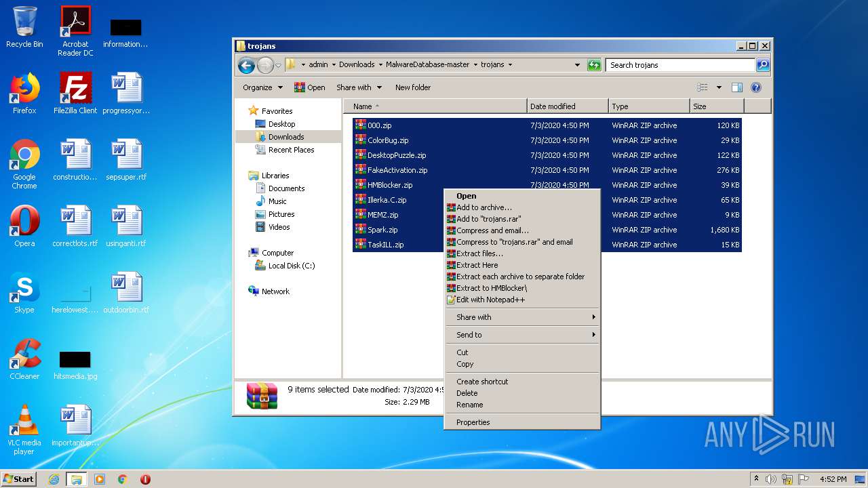The height and width of the screenshot is (488, 868).
Task: Select sepsuper.rtf desktop file
Action: pos(126,160)
